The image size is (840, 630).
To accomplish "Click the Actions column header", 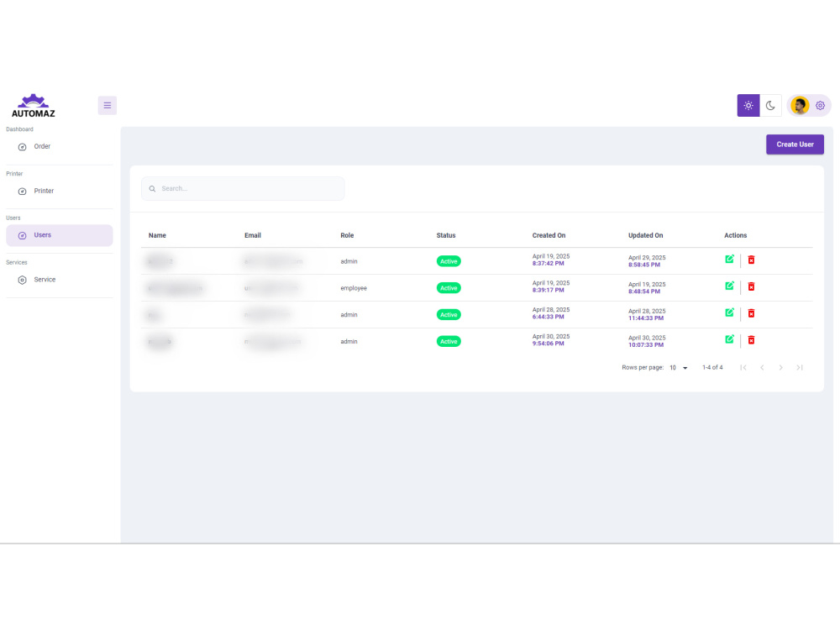I will [x=735, y=236].
